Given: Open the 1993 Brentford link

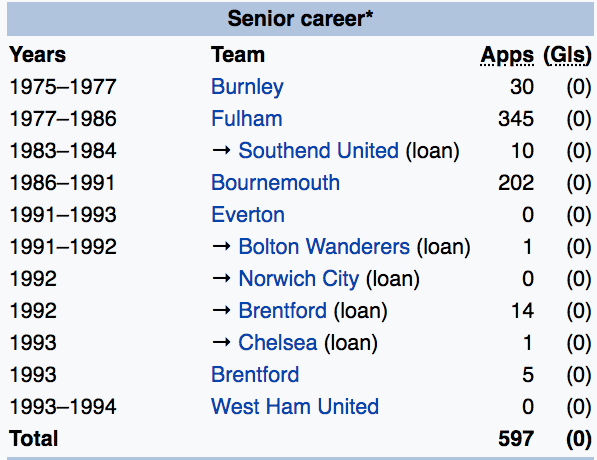Looking at the screenshot, I should 255,374.
